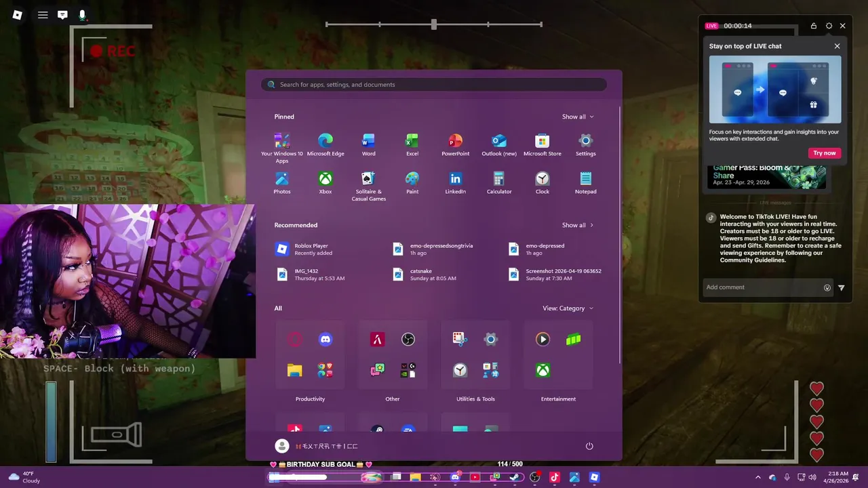Open TikTok on the taskbar

(x=554, y=477)
